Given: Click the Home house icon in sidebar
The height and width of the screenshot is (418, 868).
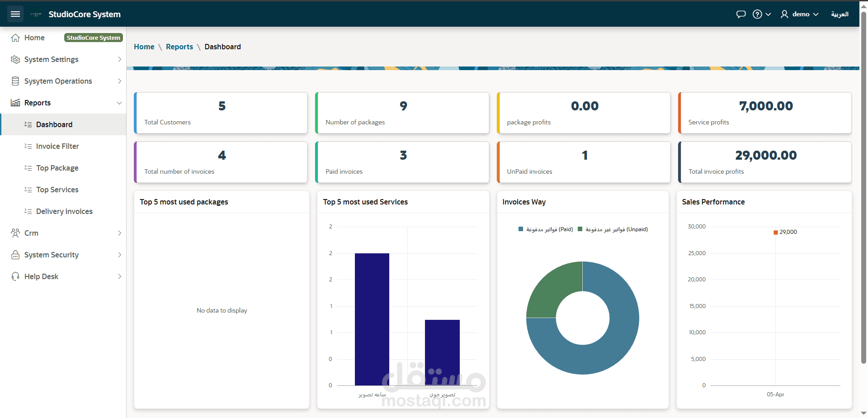Looking at the screenshot, I should click(x=15, y=38).
